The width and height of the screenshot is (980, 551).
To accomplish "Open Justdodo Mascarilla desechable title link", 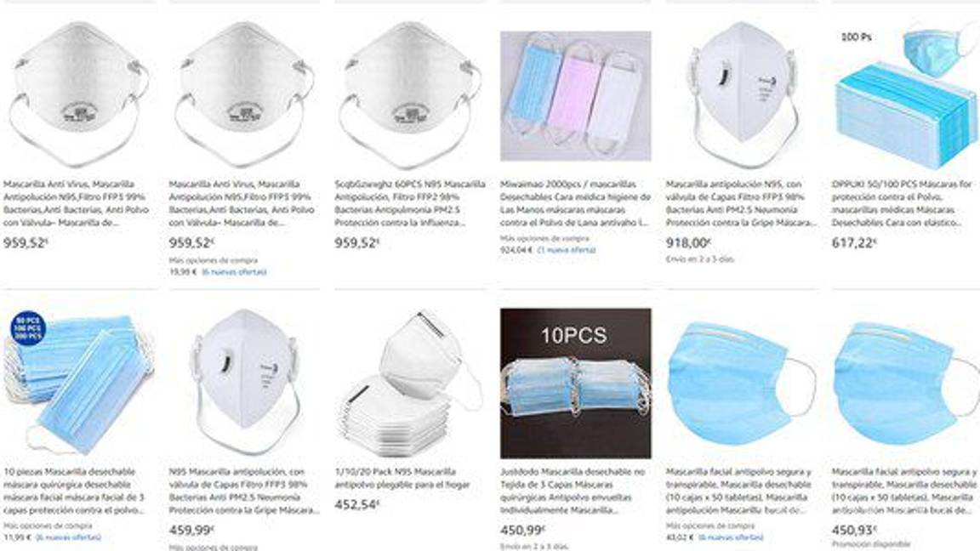I will [573, 491].
